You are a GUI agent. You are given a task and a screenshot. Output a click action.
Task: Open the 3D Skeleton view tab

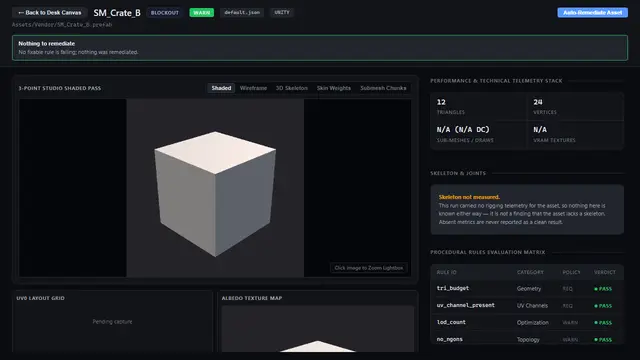click(x=291, y=88)
